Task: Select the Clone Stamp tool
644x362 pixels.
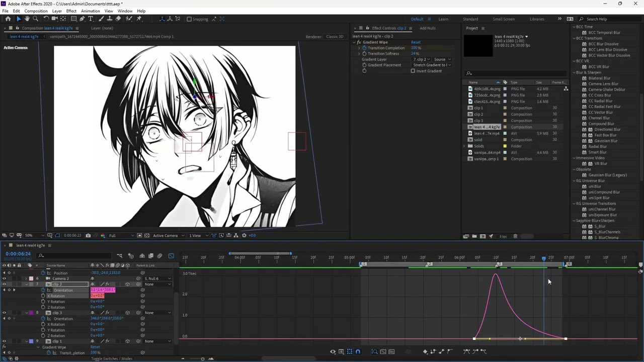Action: coord(110,19)
